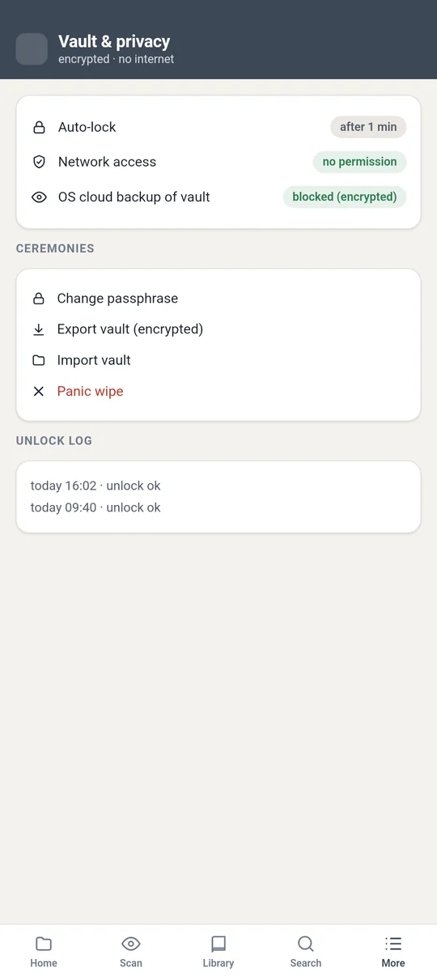Screen dimensions: 437x980
Task: Switch to the Scan tab
Action: click(x=131, y=952)
